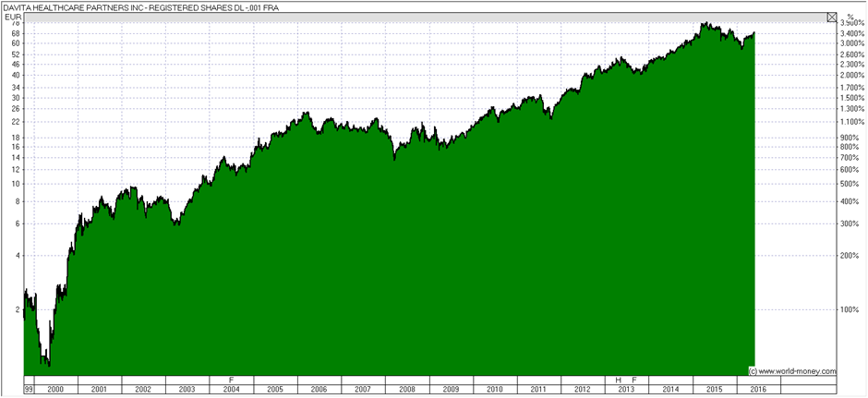Select the 2002 year segment on timeline

[143, 390]
